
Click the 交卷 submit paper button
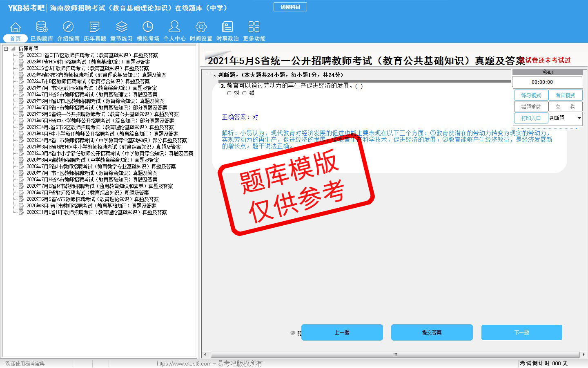pyautogui.click(x=565, y=106)
